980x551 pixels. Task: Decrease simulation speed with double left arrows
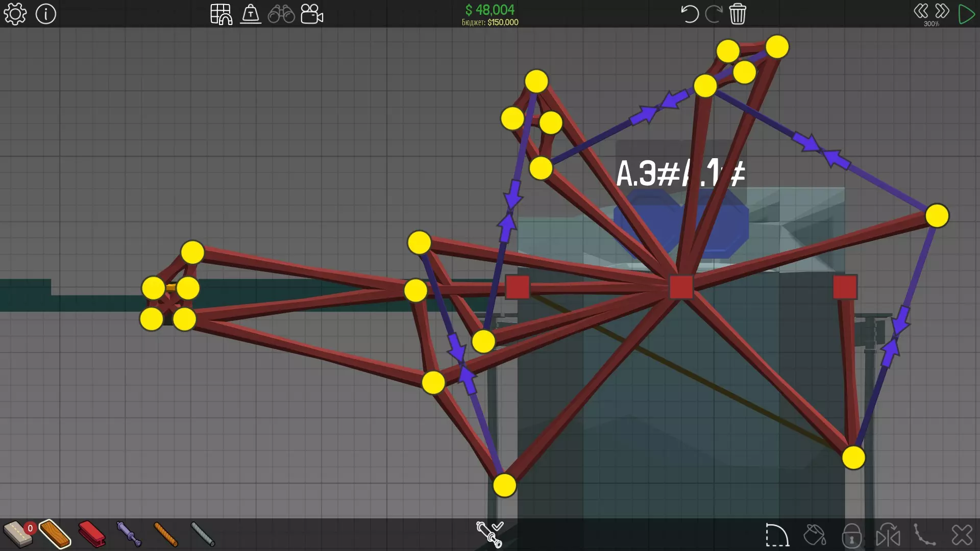coord(921,11)
